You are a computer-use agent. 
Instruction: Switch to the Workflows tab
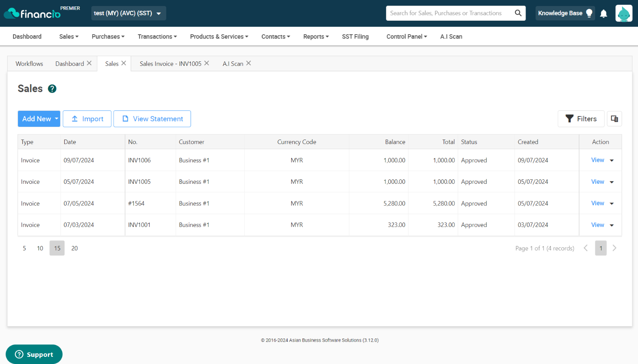pyautogui.click(x=29, y=63)
